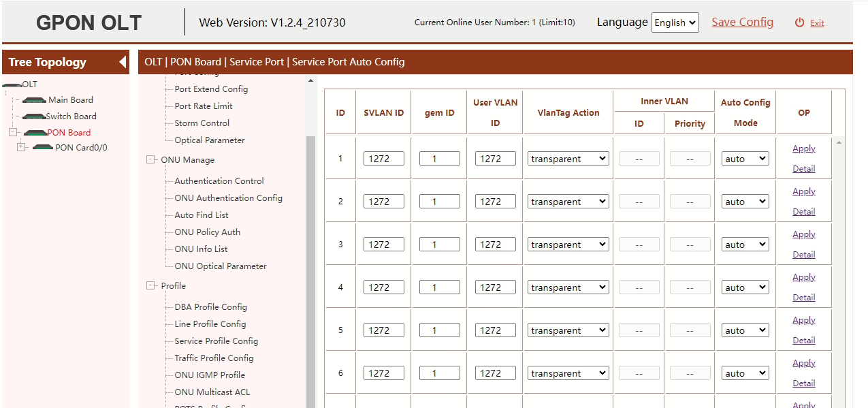Click Detail for row 6
Viewport: 868px width, 408px height.
click(x=804, y=383)
